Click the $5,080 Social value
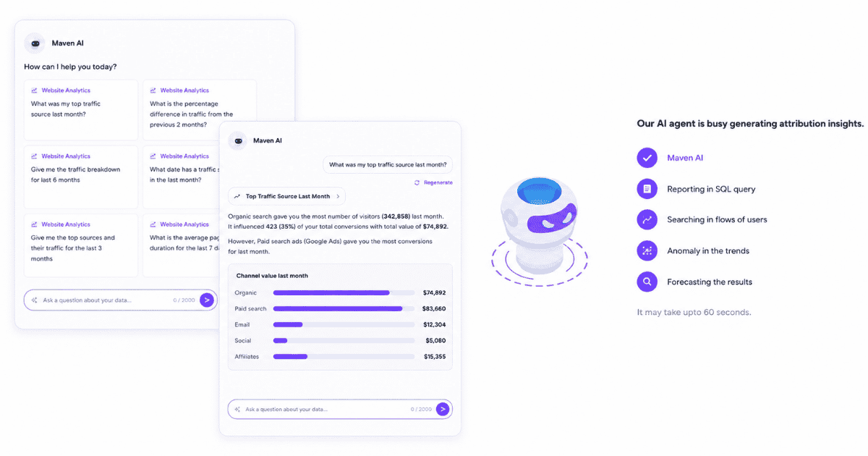The width and height of the screenshot is (868, 456). [436, 340]
